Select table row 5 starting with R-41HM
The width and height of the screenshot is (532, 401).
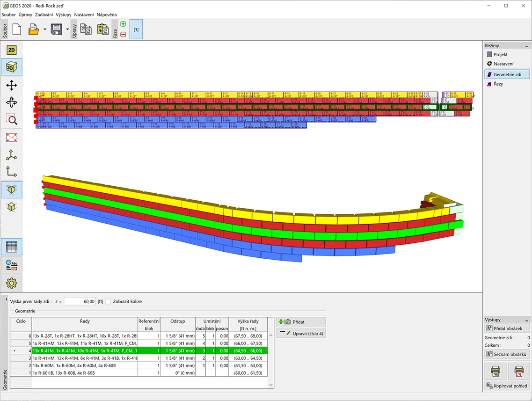[139, 343]
